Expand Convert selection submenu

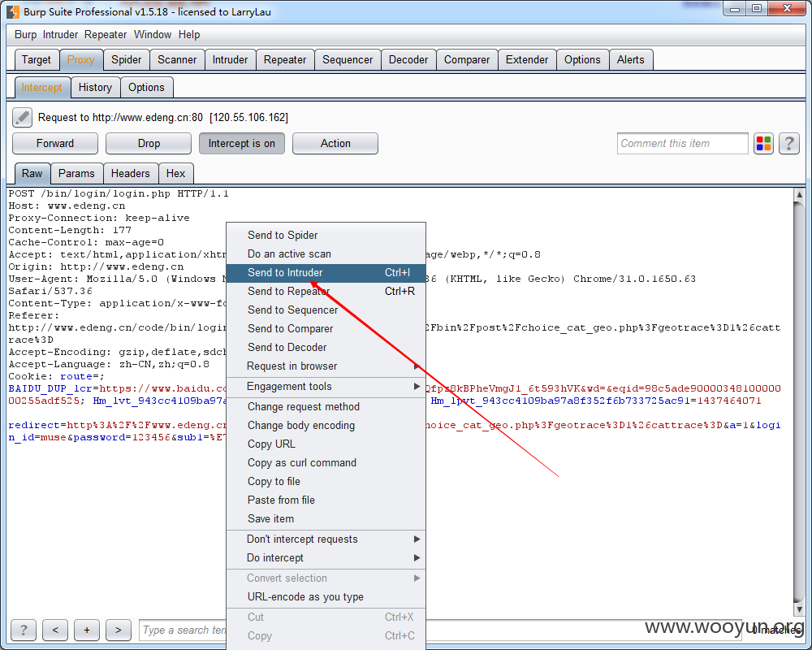pyautogui.click(x=326, y=578)
